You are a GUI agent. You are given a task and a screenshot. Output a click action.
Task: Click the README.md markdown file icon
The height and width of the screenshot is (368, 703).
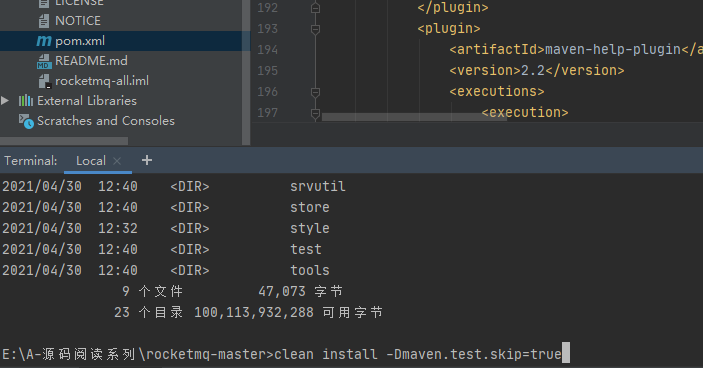point(44,61)
